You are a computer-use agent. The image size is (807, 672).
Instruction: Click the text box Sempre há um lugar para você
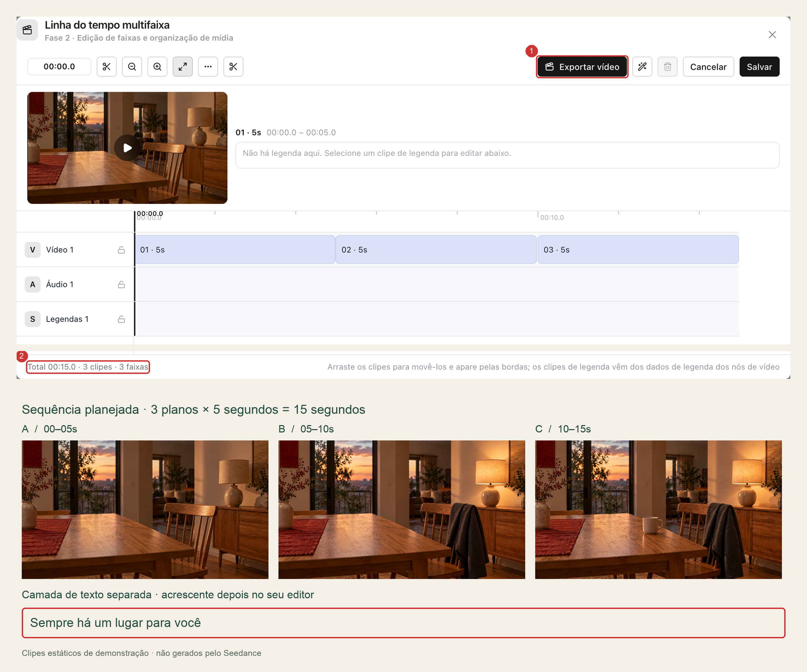(403, 623)
